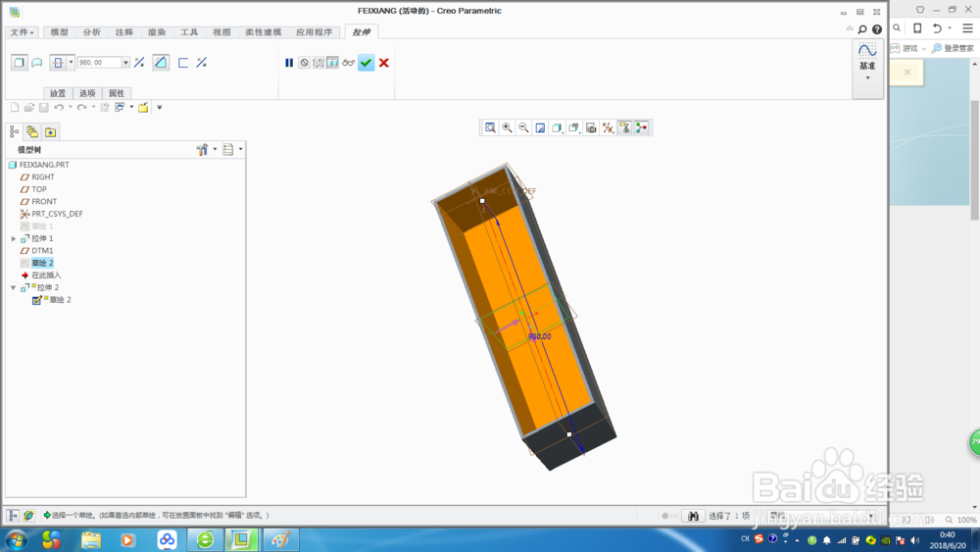
Task: Switch to the 分析 ribbon tab
Action: coord(92,32)
